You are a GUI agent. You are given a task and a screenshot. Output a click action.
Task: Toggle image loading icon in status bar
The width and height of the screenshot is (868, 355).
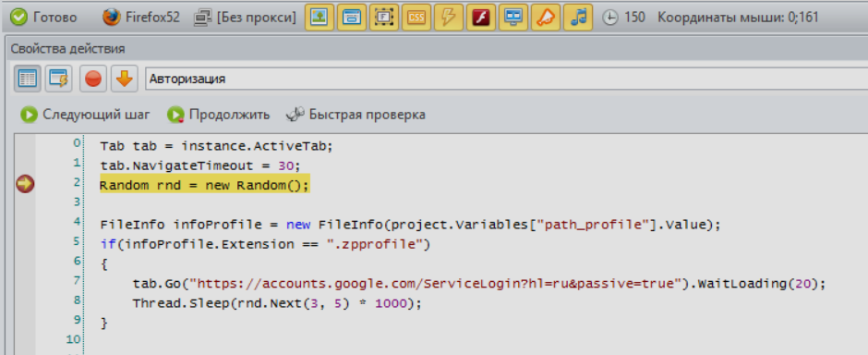click(x=319, y=18)
